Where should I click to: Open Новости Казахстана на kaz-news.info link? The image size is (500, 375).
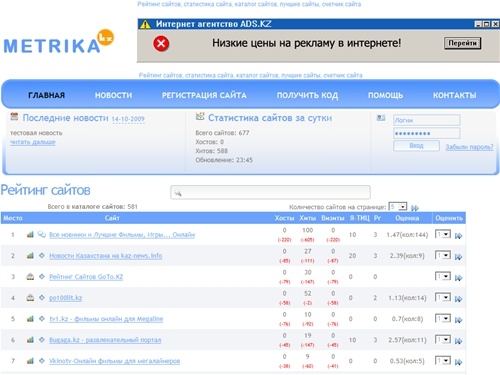click(x=106, y=256)
